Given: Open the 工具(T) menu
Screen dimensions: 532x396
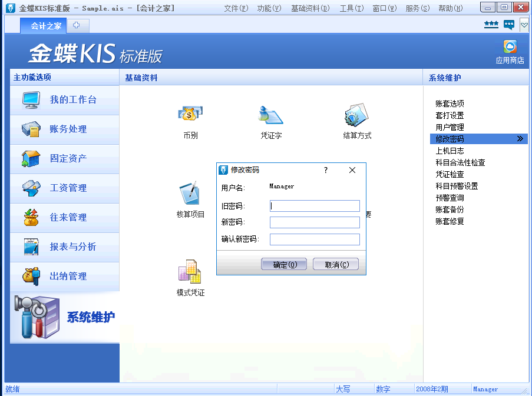Looking at the screenshot, I should pos(352,8).
